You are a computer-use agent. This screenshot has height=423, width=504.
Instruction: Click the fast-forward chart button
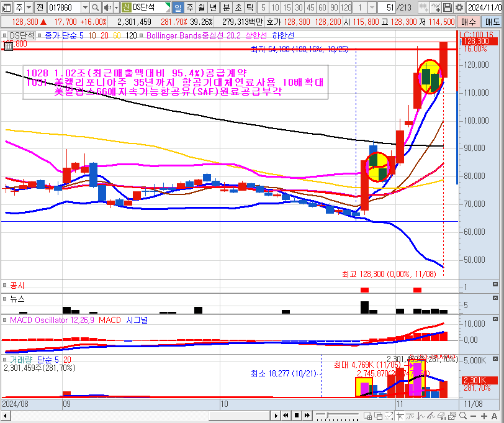pyautogui.click(x=305, y=415)
